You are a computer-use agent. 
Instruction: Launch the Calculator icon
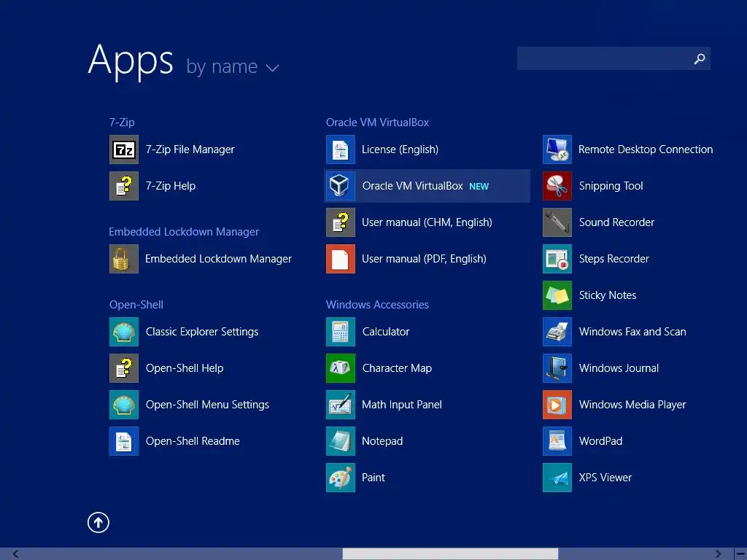click(x=341, y=332)
